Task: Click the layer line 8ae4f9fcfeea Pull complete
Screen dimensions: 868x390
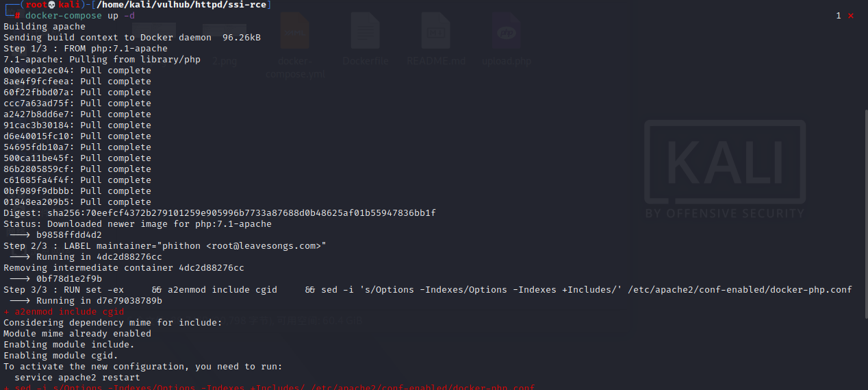Action: pyautogui.click(x=77, y=82)
